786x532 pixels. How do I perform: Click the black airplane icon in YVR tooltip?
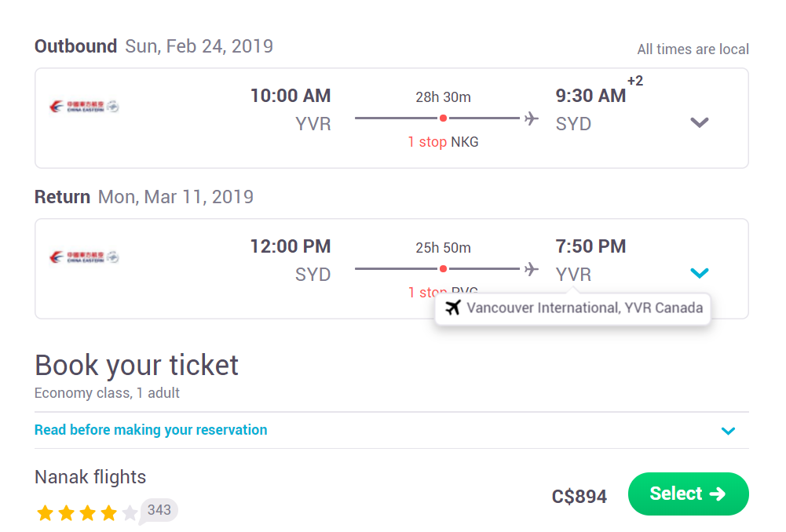click(x=453, y=308)
